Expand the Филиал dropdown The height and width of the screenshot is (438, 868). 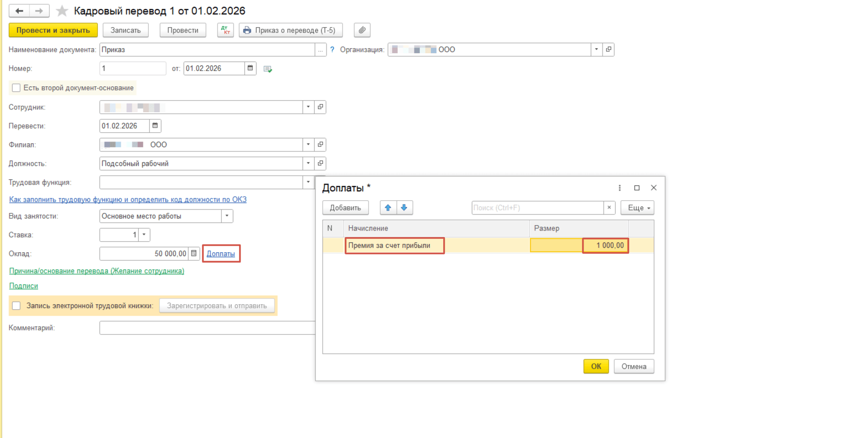(x=308, y=144)
